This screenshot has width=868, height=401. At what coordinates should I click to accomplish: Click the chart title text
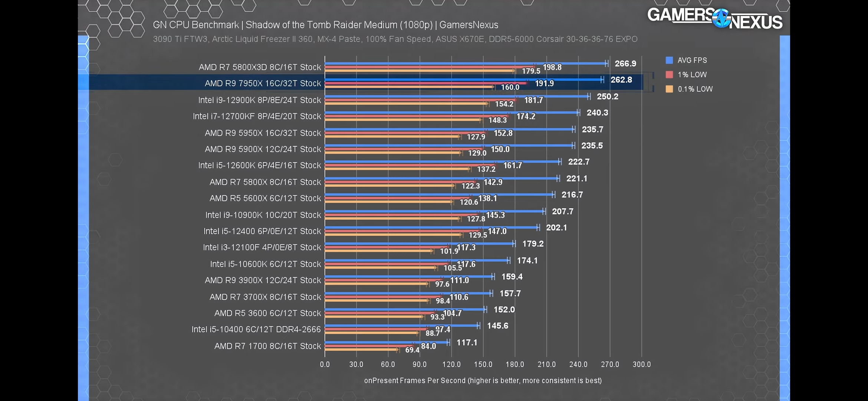coord(325,25)
